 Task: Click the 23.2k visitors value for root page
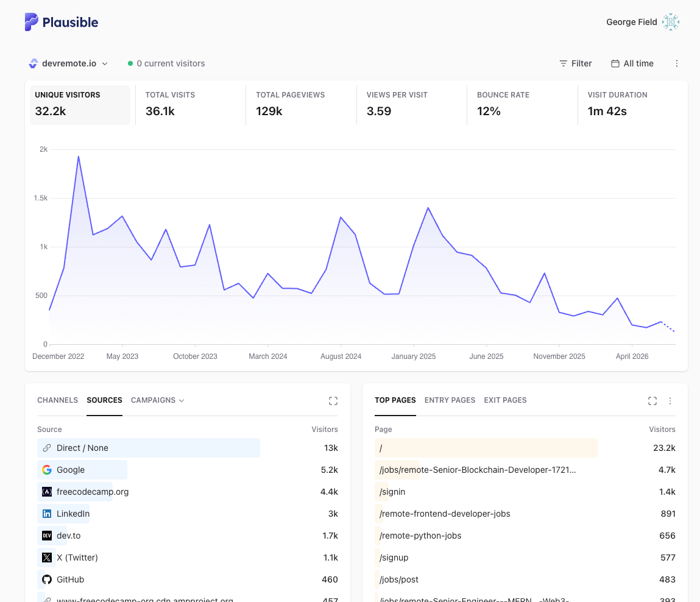664,448
